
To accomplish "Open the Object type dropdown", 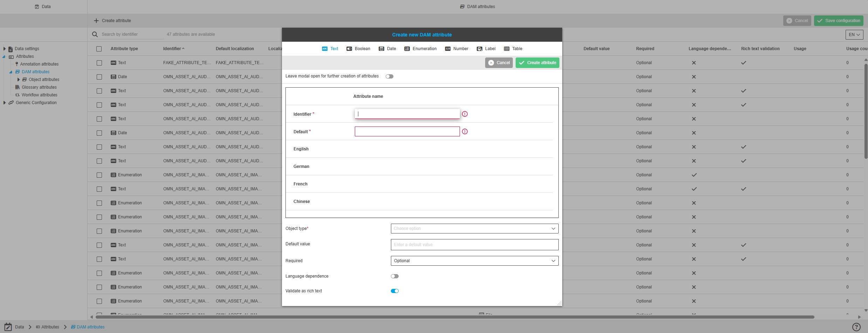I will tap(474, 229).
